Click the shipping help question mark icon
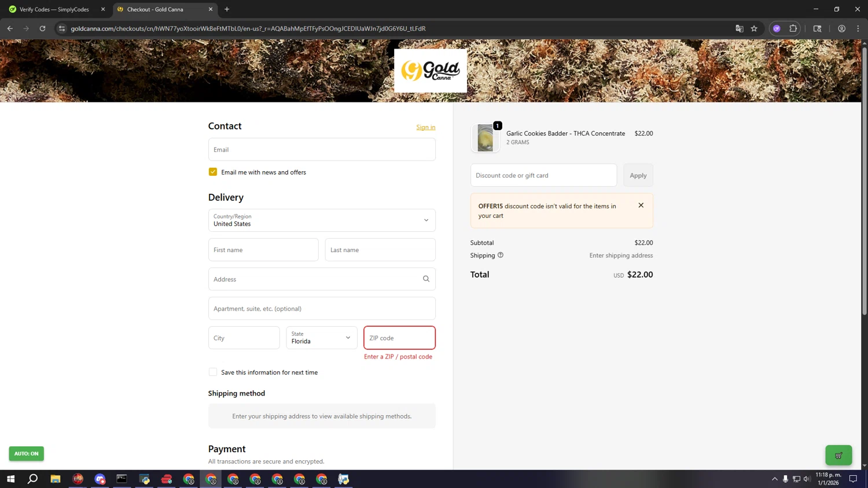The width and height of the screenshot is (868, 488). 501,255
